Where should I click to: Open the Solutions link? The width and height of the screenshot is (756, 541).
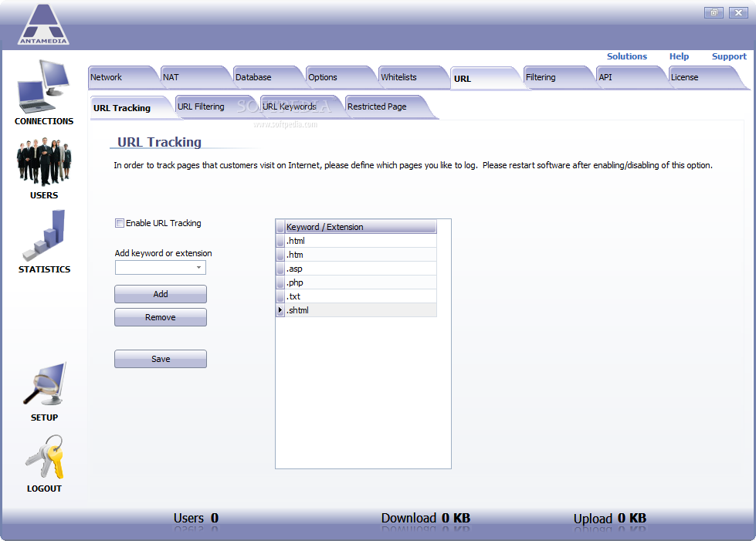627,56
